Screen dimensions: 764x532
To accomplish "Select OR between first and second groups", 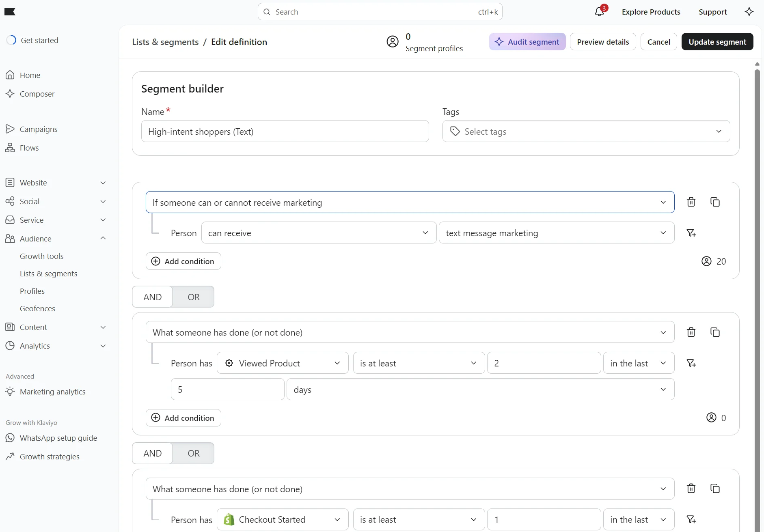I will [x=194, y=297].
